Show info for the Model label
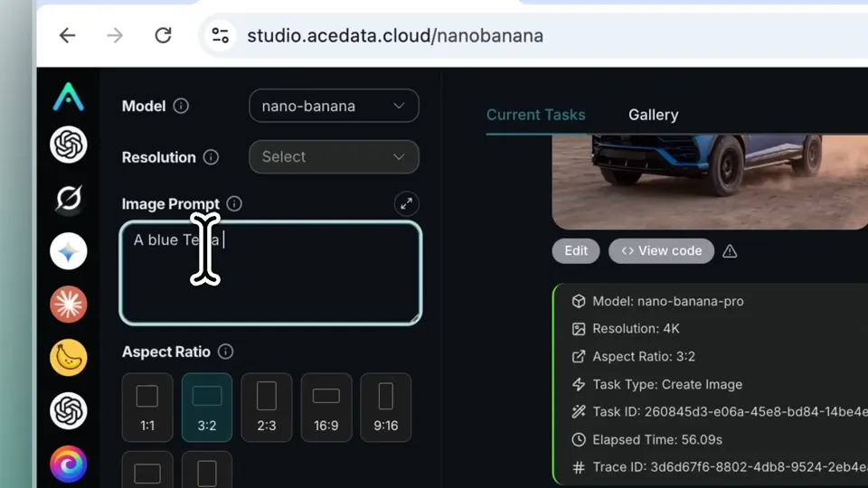 181,106
